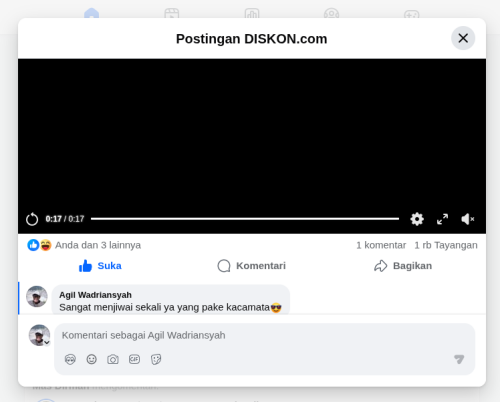
Task: Send the comment with arrow icon
Action: [x=459, y=359]
